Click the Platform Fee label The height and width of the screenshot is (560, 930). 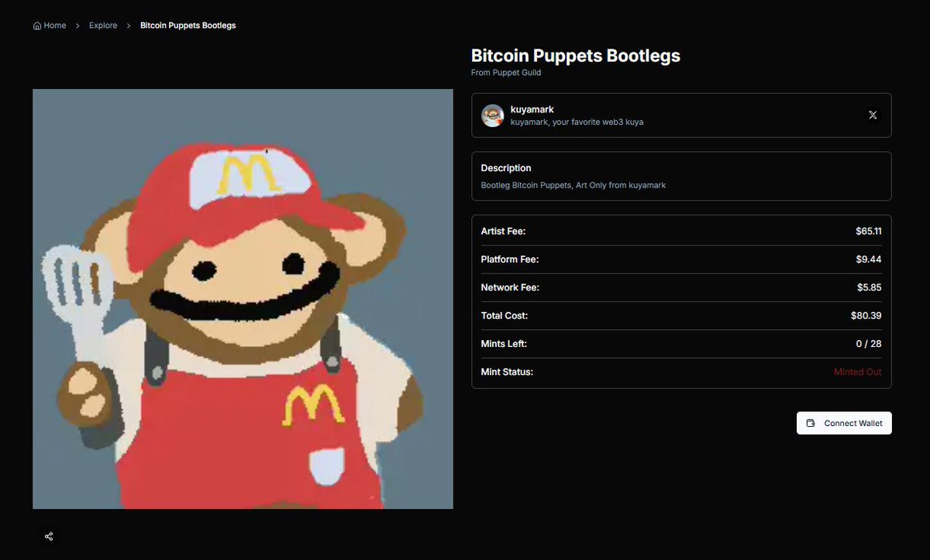(510, 259)
